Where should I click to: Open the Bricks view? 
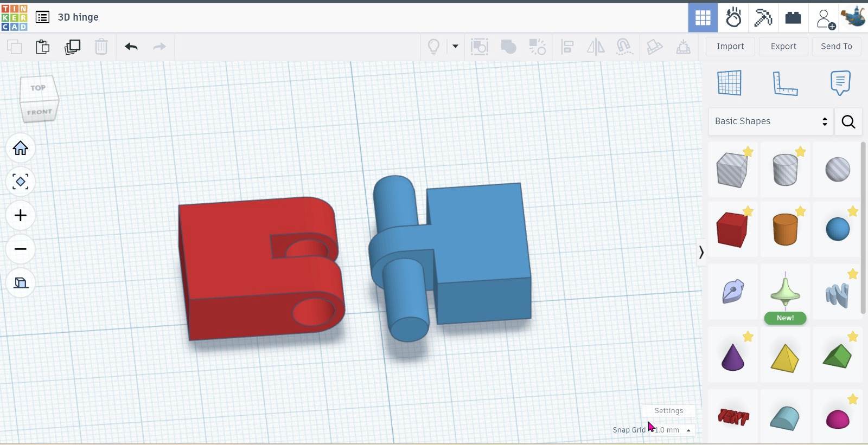[x=793, y=18]
